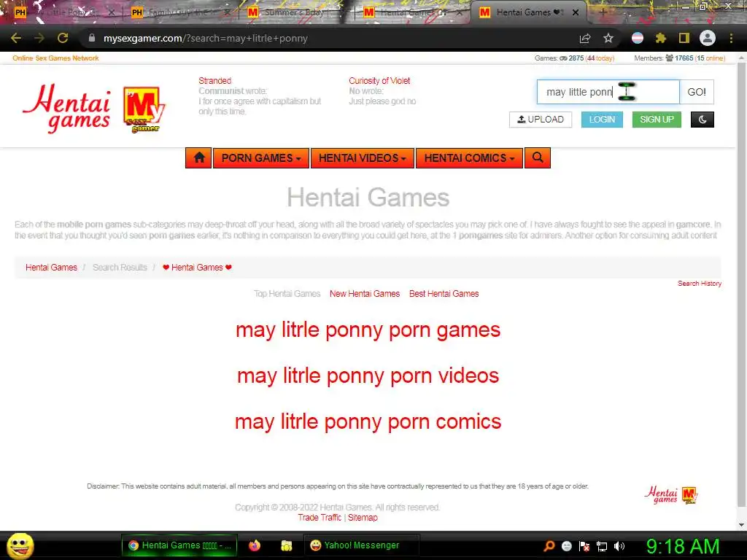Click the UPLOAD button

point(541,120)
